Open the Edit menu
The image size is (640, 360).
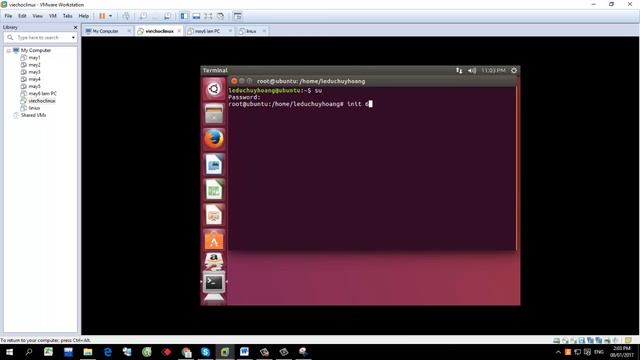coord(22,16)
